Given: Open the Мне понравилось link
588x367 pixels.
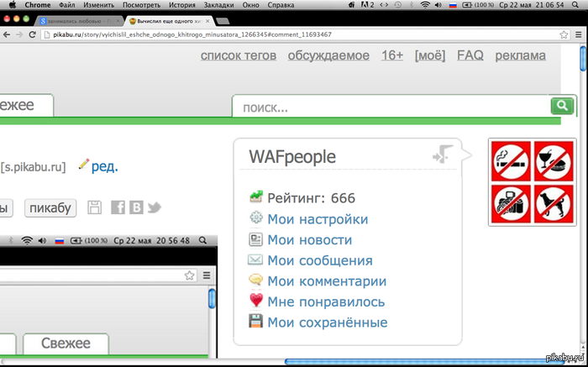Looking at the screenshot, I should pyautogui.click(x=326, y=301).
